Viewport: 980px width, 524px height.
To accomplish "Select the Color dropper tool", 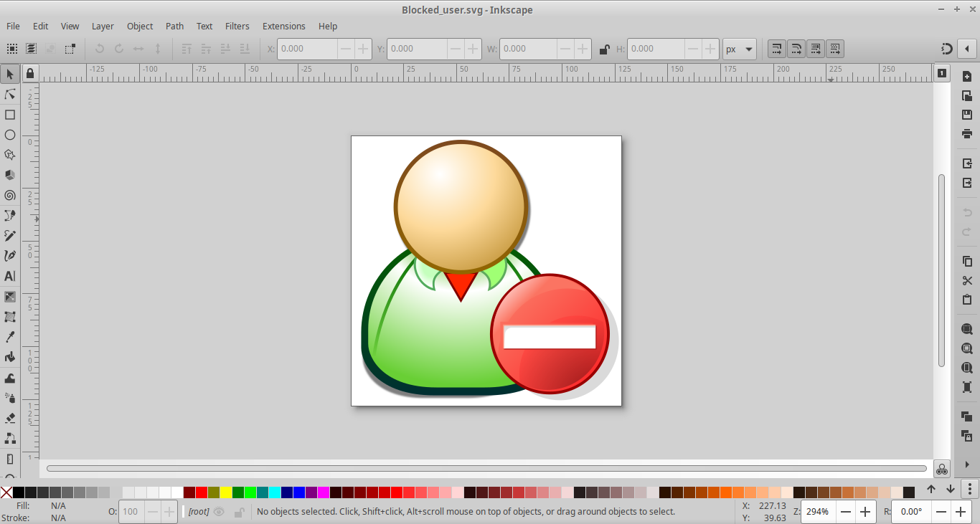I will pos(10,337).
